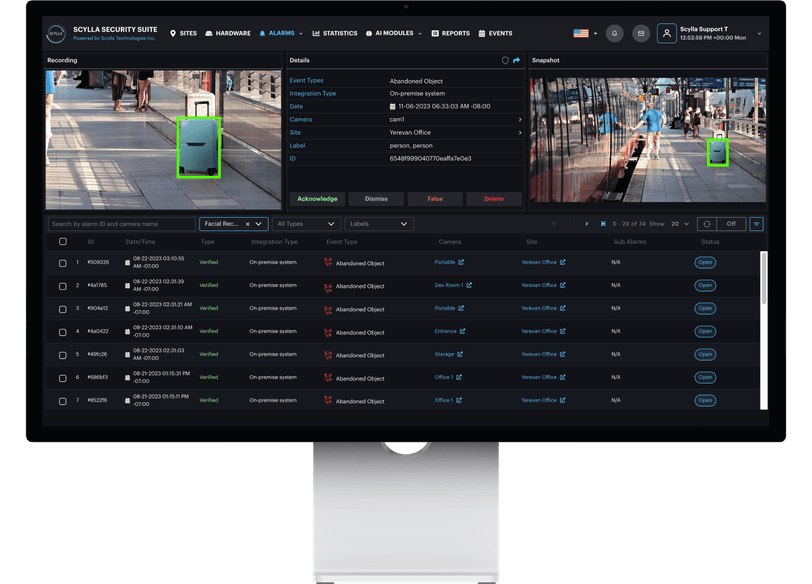Open the Sites menu
812x584 pixels.
pos(183,33)
